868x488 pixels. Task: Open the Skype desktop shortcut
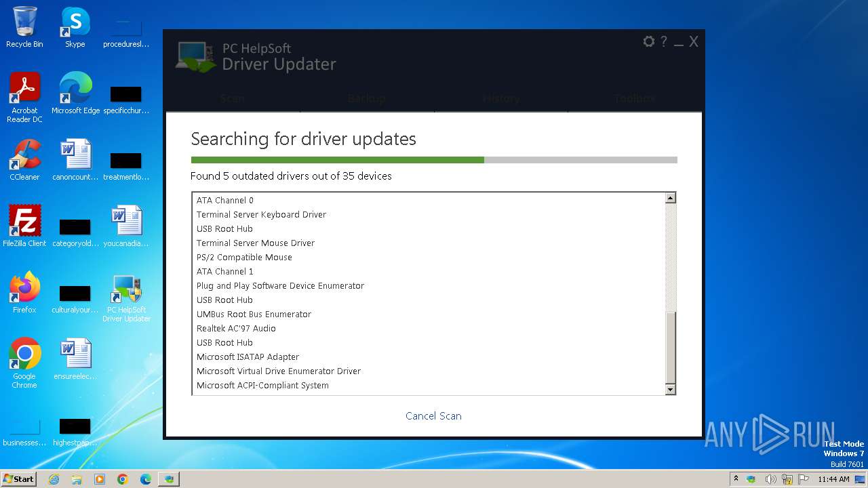tap(75, 27)
